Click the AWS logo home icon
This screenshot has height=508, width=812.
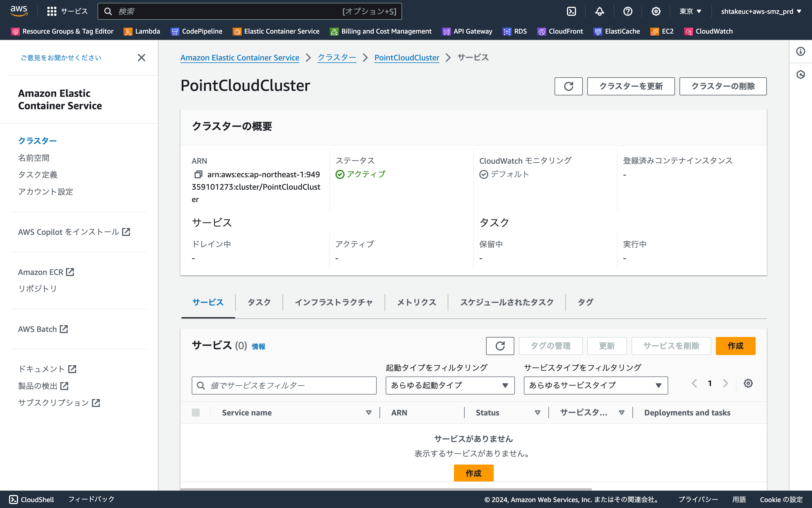tap(19, 11)
